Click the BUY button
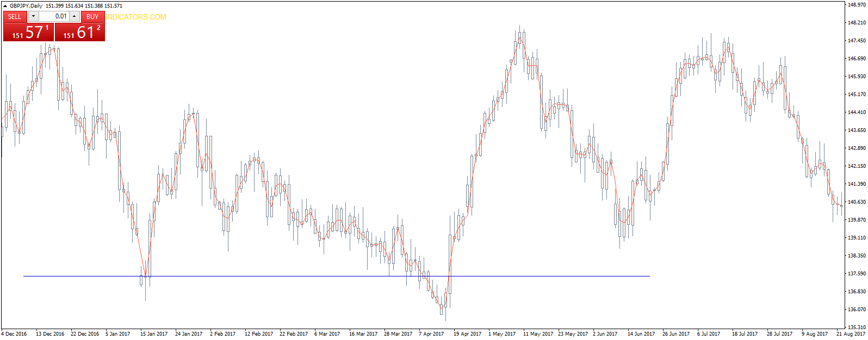868x340 pixels. point(92,16)
